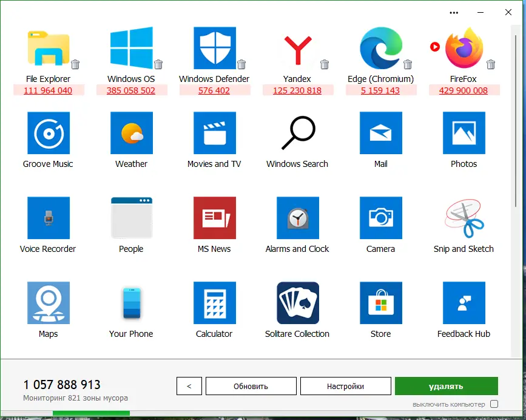Select the Solitare Collection cards icon
The image size is (526, 420).
(x=298, y=303)
